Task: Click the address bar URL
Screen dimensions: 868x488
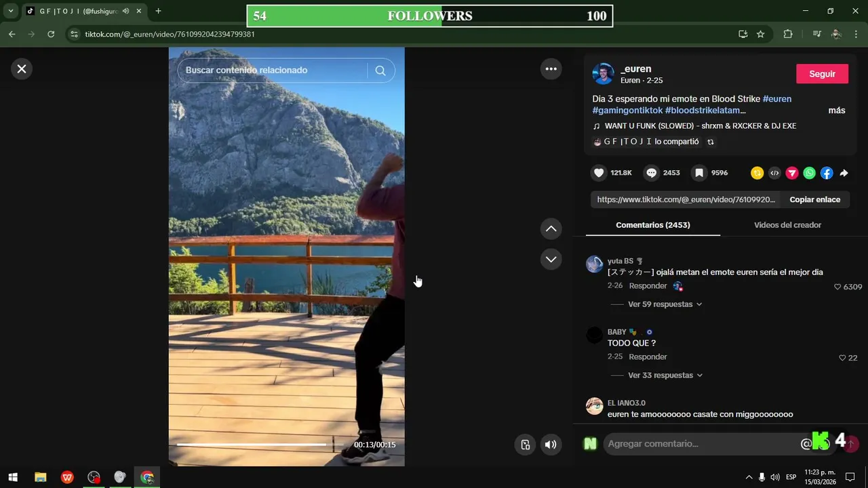Action: 170,34
